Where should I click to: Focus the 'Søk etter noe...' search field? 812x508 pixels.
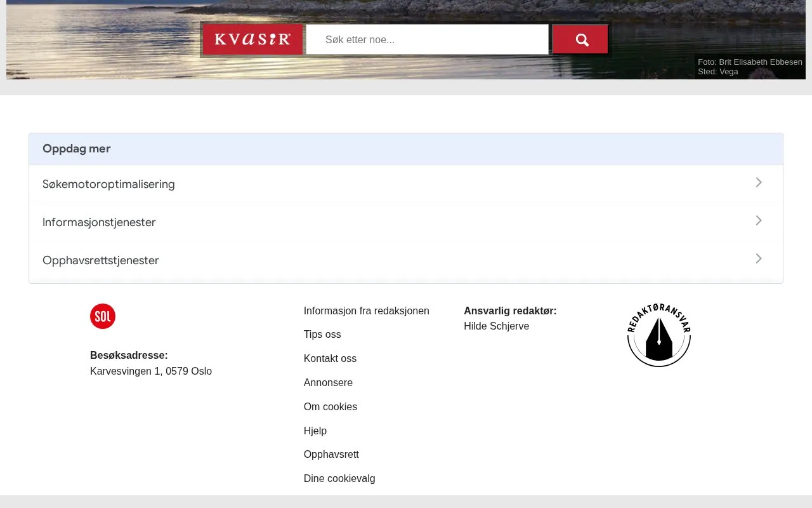(x=428, y=39)
